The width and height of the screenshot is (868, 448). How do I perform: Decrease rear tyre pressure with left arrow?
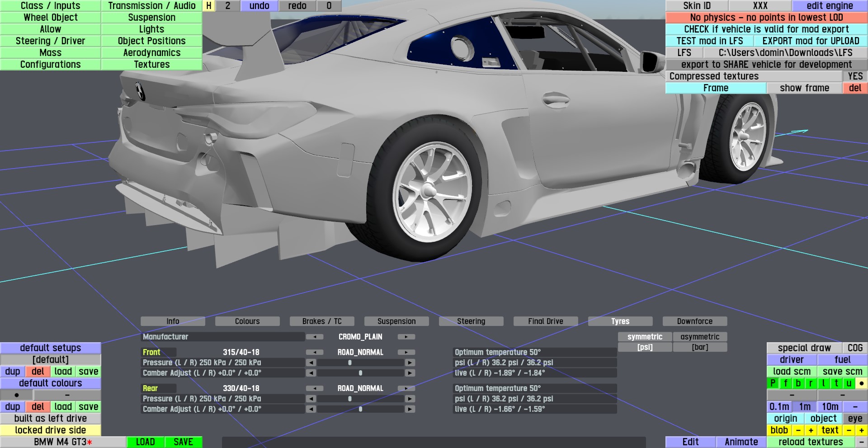coord(311,399)
